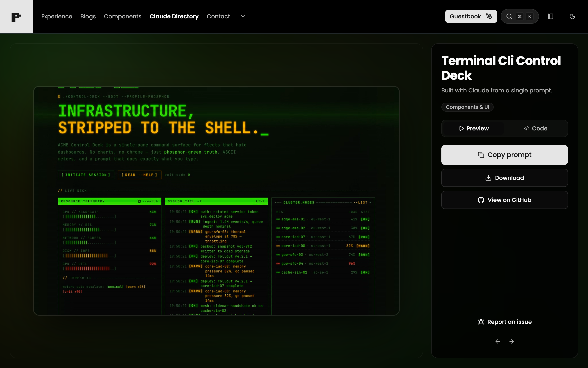Click the --LIST control in Cluster Nodes
The width and height of the screenshot is (588, 368).
pos(361,202)
